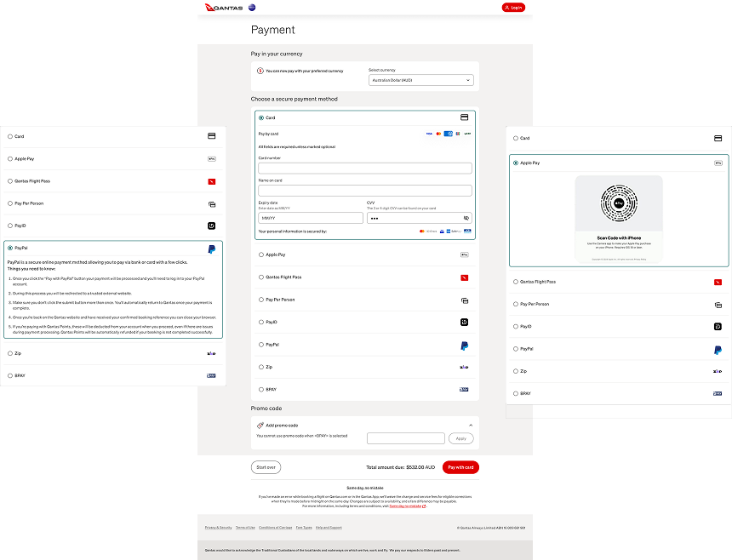Click the Pay with card button
The width and height of the screenshot is (732, 560).
tap(460, 467)
